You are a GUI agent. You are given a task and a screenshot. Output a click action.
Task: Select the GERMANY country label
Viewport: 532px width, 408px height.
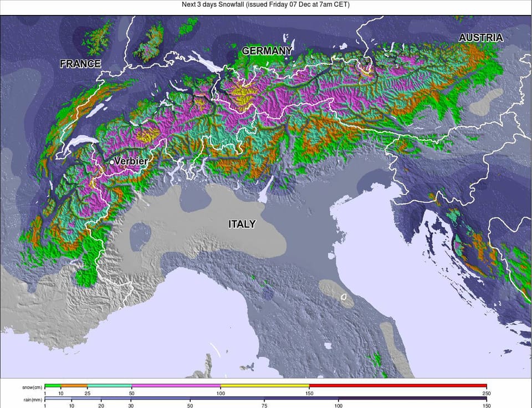[x=267, y=51]
